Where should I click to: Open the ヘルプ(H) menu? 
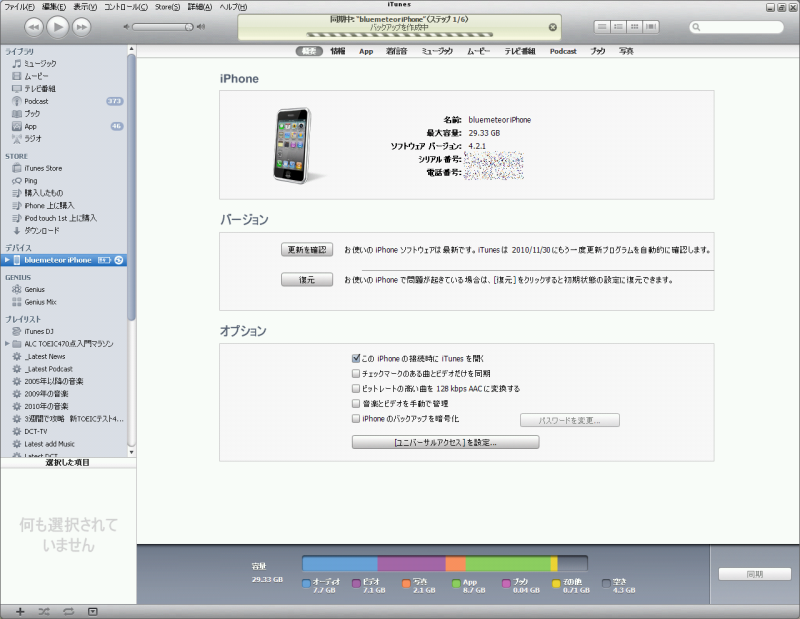(x=233, y=7)
